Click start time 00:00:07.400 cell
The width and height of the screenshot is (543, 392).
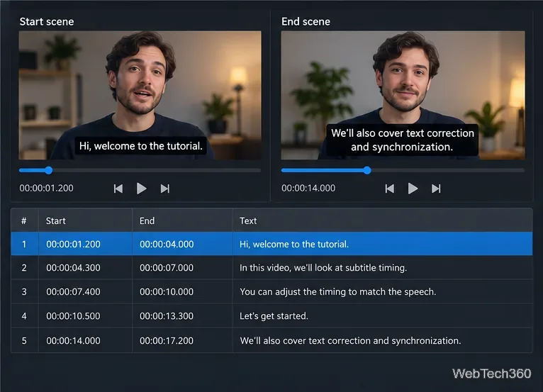(74, 291)
